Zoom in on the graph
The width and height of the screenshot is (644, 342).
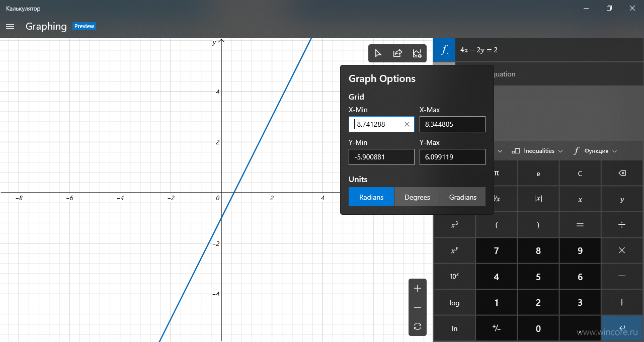point(417,289)
